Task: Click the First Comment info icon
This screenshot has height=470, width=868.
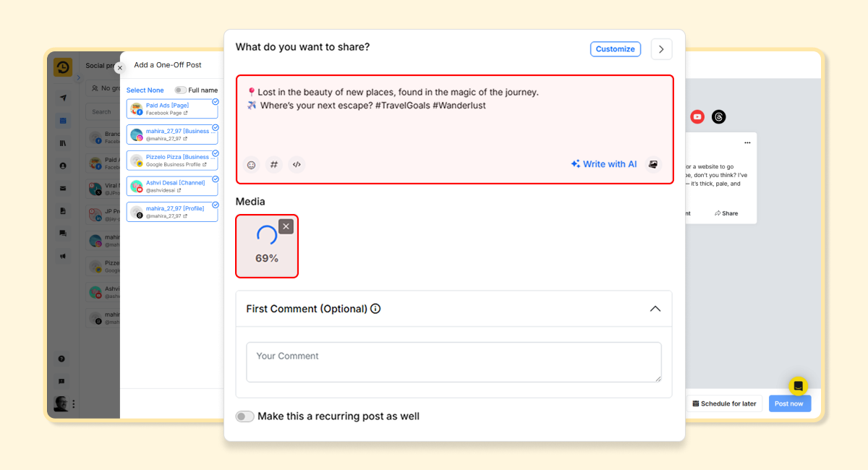Action: coord(375,309)
